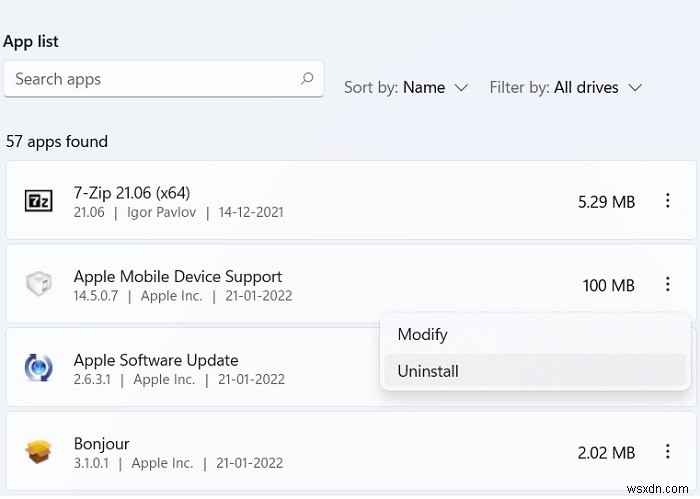Click the chevron next to All drives
This screenshot has width=700, height=499.
pos(634,88)
